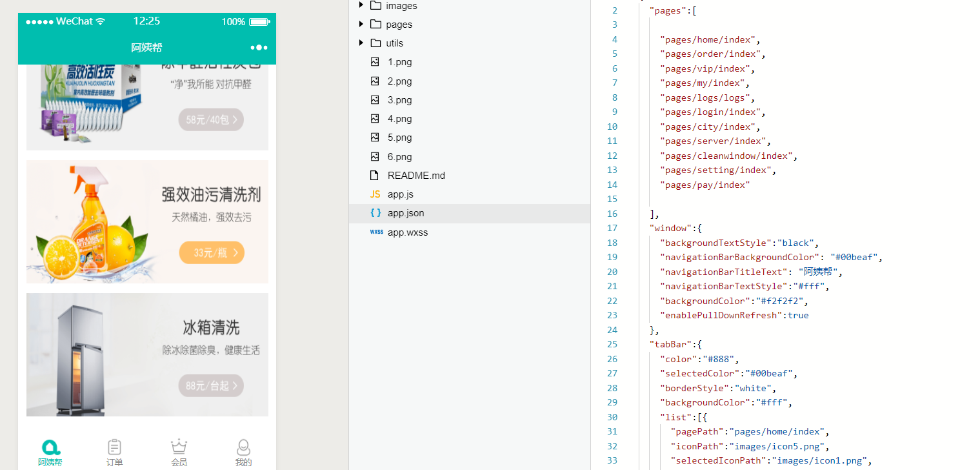Open the 2.png file

click(x=399, y=81)
